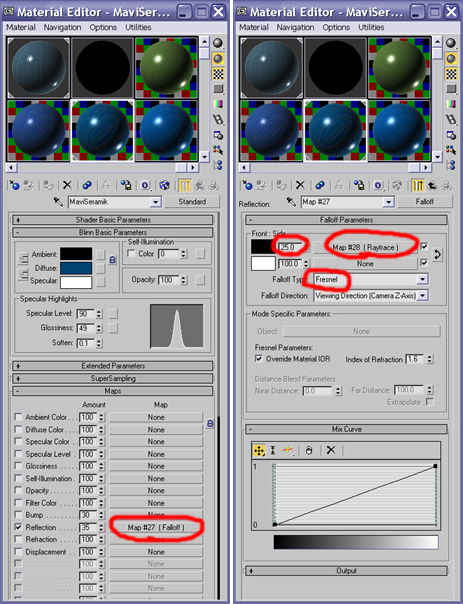
Task: Click Put to Library icon in Standard window
Action: tap(126, 185)
